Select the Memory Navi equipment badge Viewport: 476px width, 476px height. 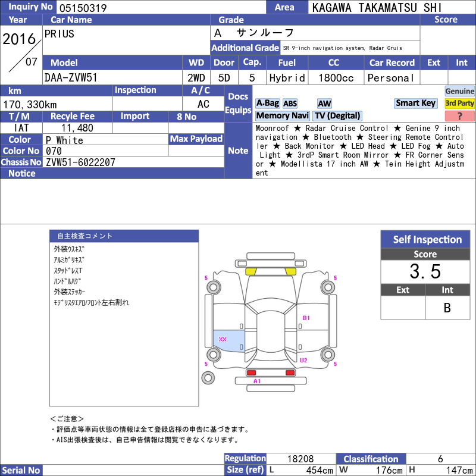coord(283,116)
